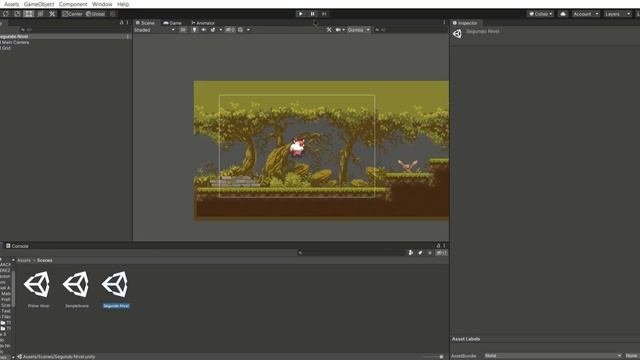The image size is (640, 360).
Task: Open the scene camera settings icon
Action: click(338, 30)
